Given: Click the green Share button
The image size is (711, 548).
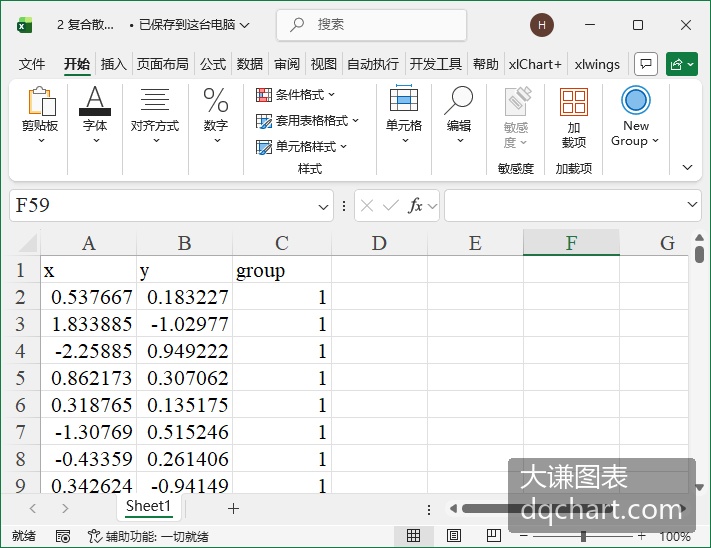Looking at the screenshot, I should 682,64.
